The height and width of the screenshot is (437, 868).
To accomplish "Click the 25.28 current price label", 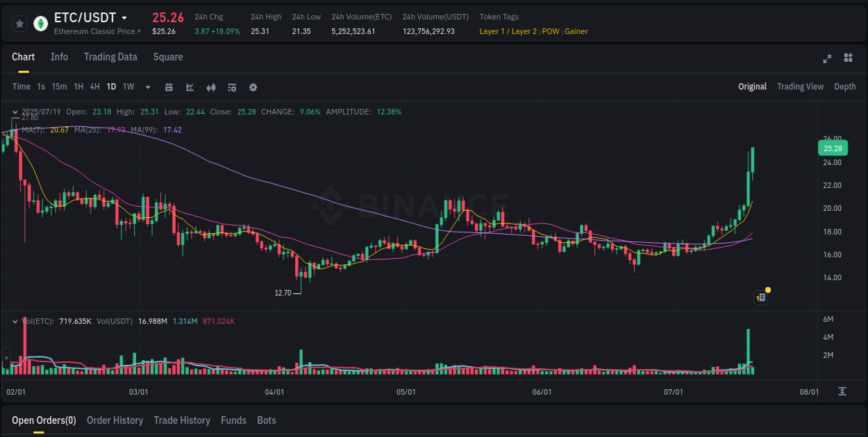I will pos(833,148).
